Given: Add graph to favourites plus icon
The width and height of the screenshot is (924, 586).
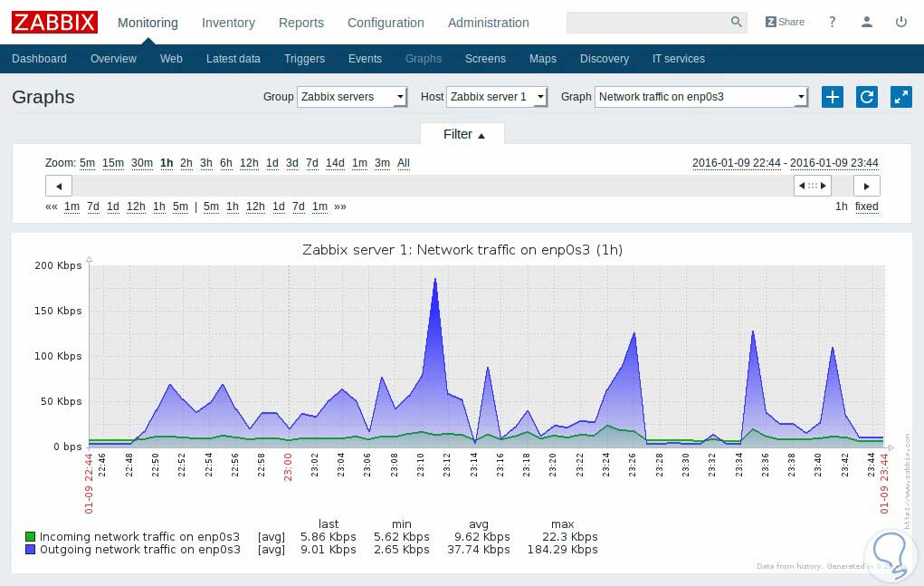Looking at the screenshot, I should point(832,97).
